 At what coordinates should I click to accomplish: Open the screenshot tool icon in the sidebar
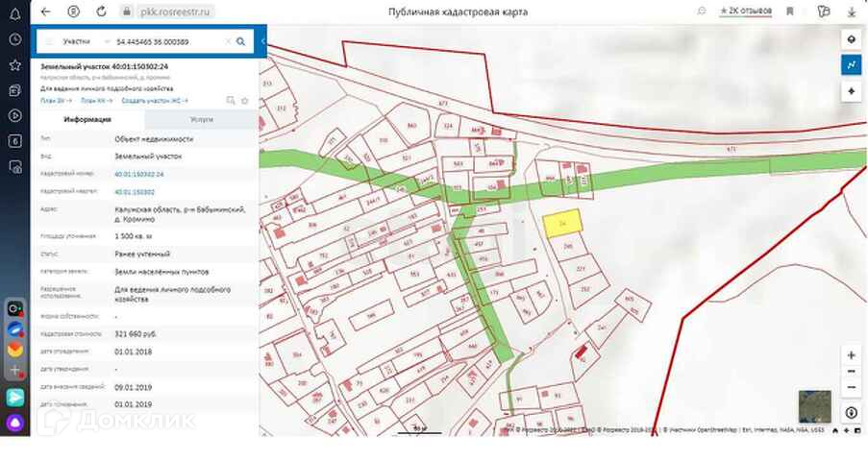[15, 166]
